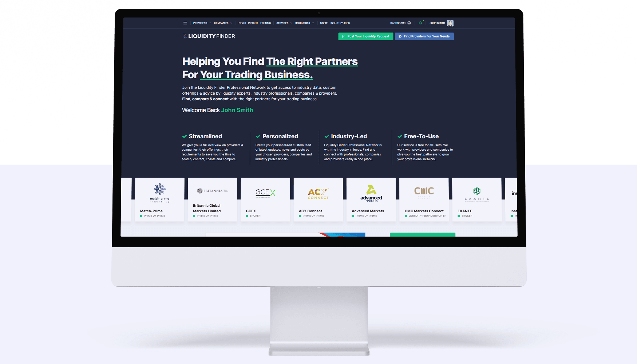The height and width of the screenshot is (364, 637).
Task: Open the Forums page
Action: pos(266,23)
